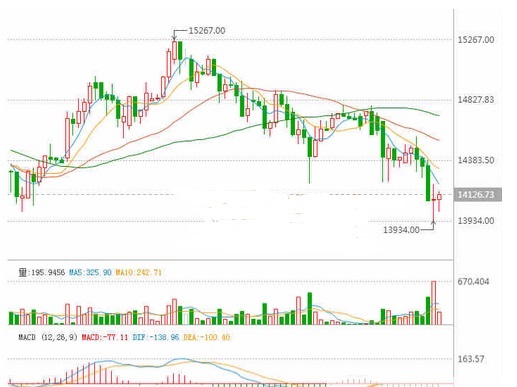Select the peak red candlestick at 15267
The width and height of the screenshot is (517, 387).
click(x=175, y=50)
